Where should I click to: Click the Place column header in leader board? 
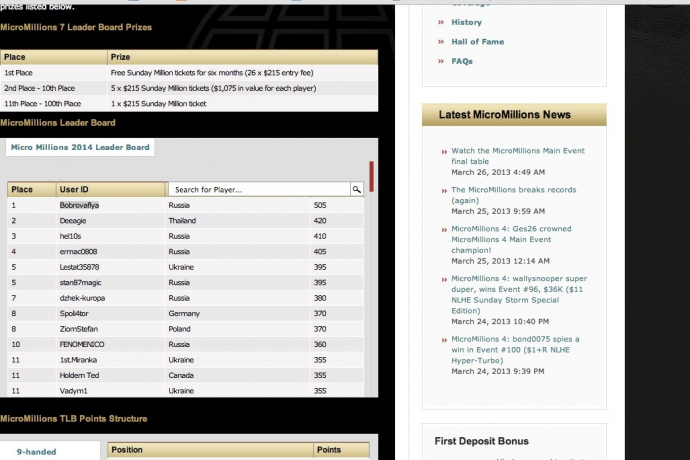(x=32, y=189)
